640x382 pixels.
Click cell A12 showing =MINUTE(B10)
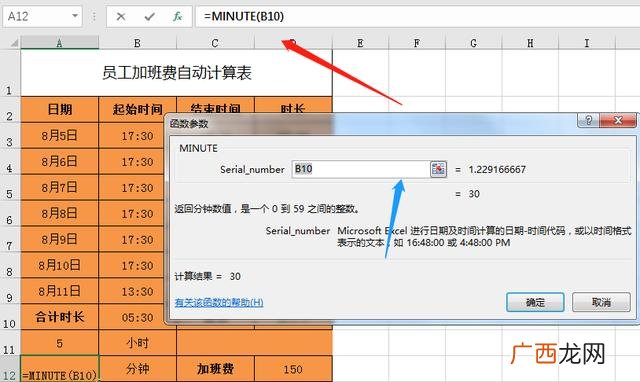(60, 369)
